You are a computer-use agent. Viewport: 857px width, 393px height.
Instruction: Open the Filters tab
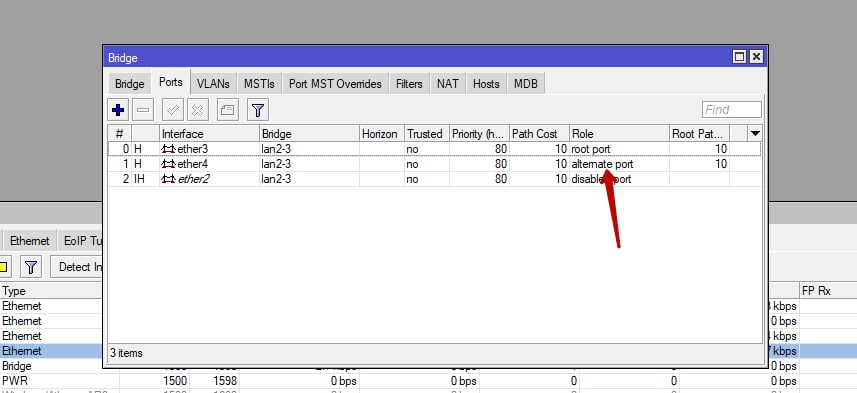point(409,84)
